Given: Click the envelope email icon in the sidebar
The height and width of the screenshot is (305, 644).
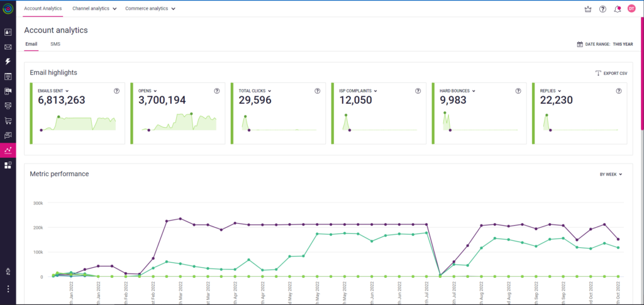Looking at the screenshot, I should [8, 47].
